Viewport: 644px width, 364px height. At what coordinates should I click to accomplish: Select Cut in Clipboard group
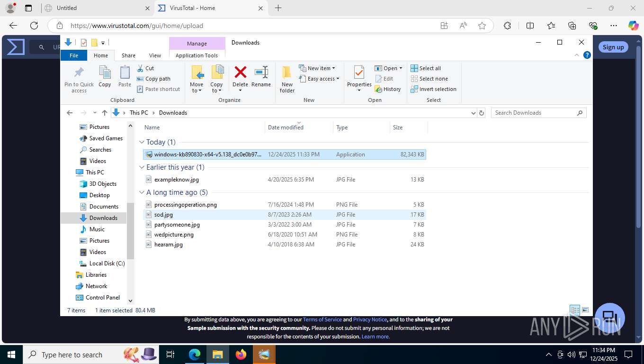145,68
